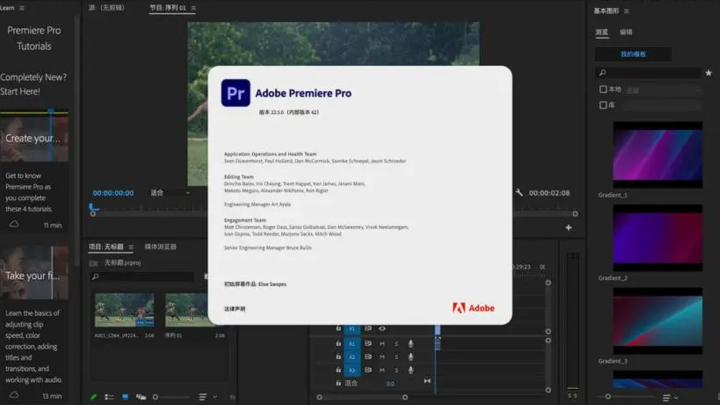Open the Completely New? Start Here! tutorial
This screenshot has width=720, height=405.
(33, 84)
